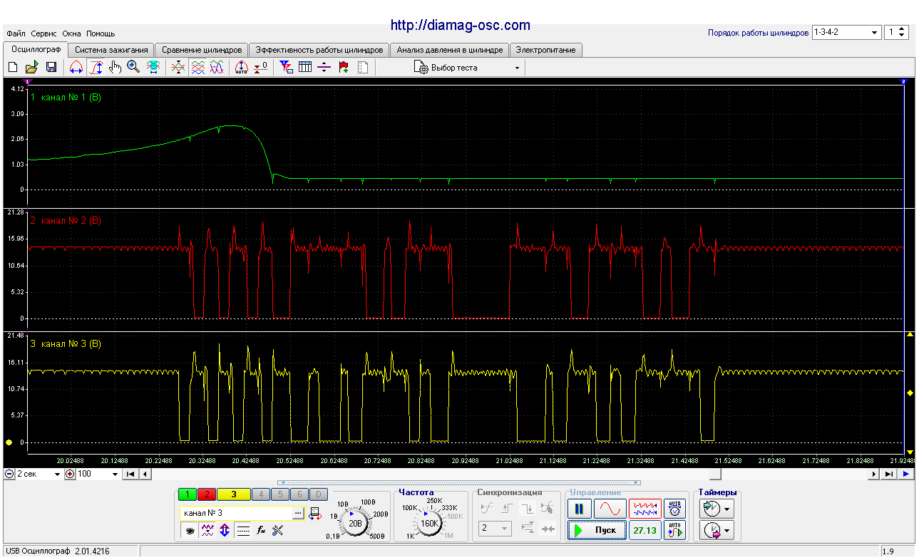Click the 20В voltage range knob
This screenshot has width=924, height=560.
356,524
